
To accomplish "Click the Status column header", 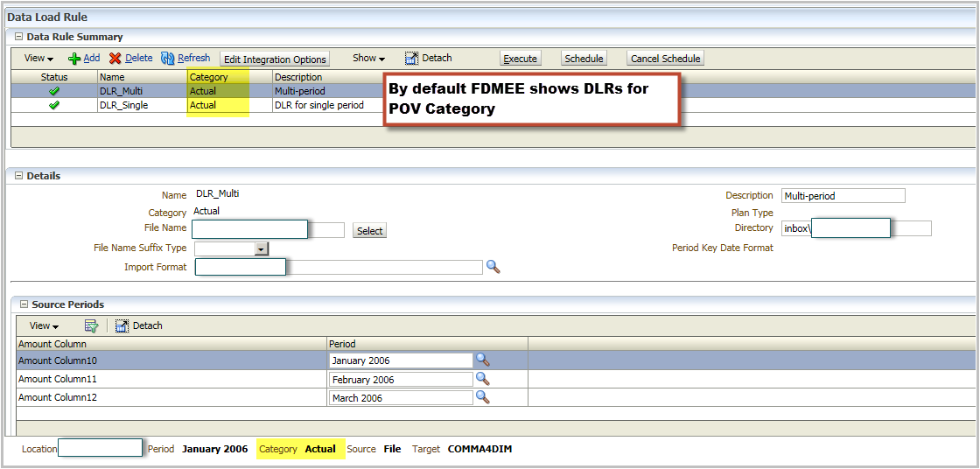I will [54, 77].
